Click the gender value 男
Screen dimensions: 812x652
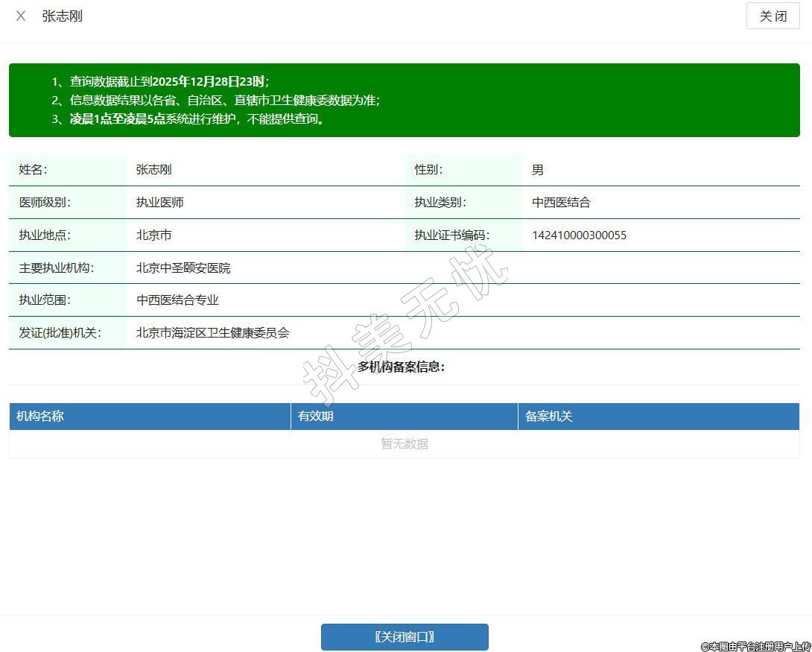tap(538, 170)
